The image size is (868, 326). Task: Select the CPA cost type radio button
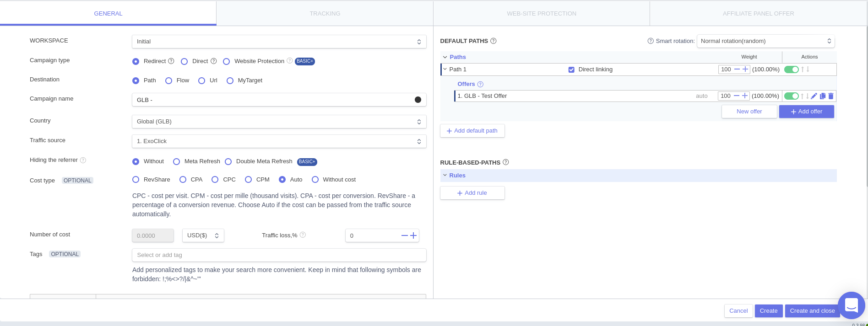point(183,180)
